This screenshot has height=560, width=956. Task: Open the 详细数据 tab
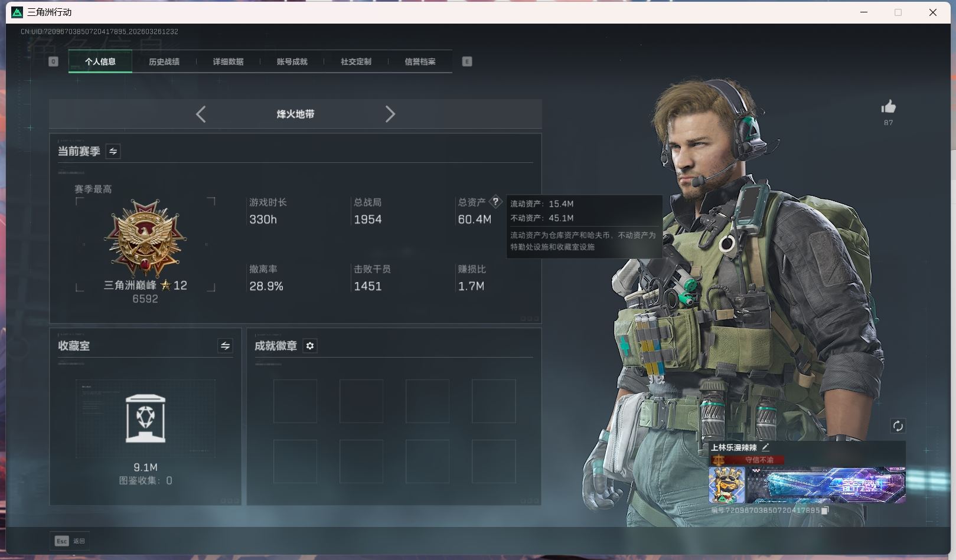click(228, 61)
